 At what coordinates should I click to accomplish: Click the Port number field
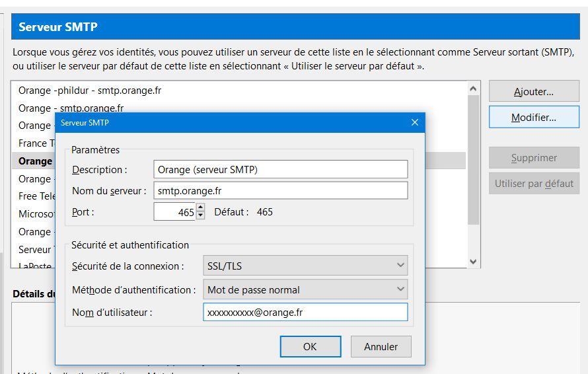174,212
